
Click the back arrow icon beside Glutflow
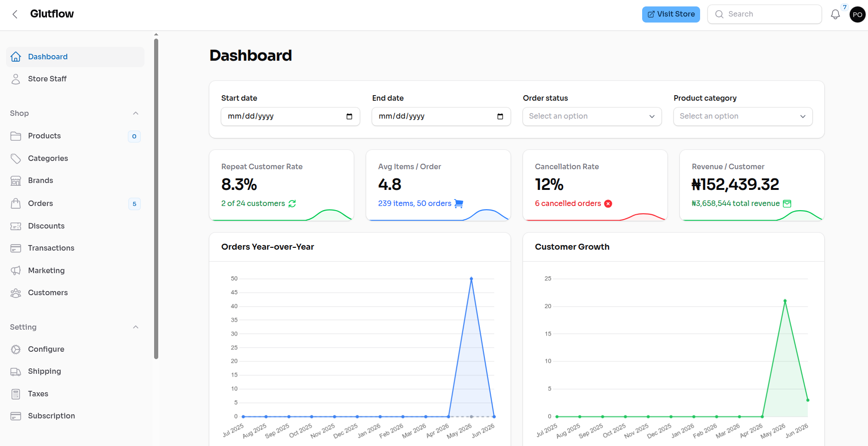click(x=15, y=14)
